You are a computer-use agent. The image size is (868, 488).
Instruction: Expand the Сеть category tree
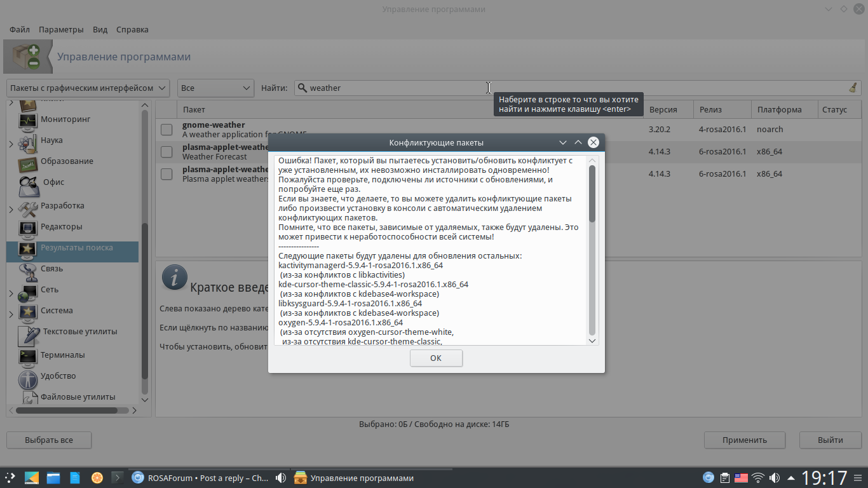[11, 294]
